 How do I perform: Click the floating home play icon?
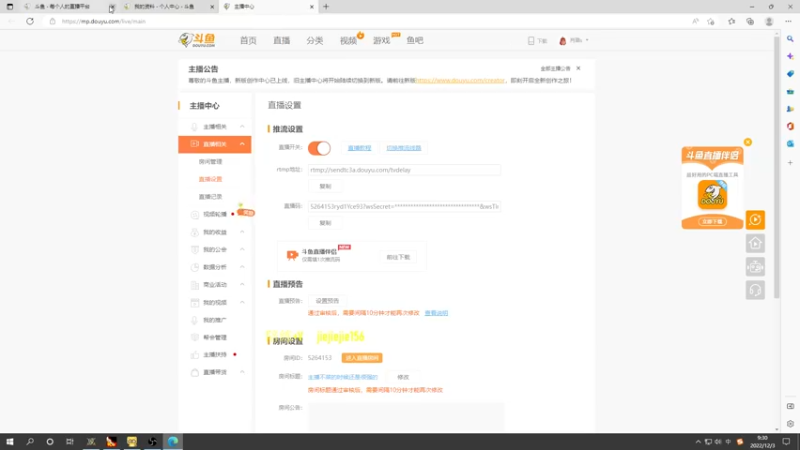(755, 243)
